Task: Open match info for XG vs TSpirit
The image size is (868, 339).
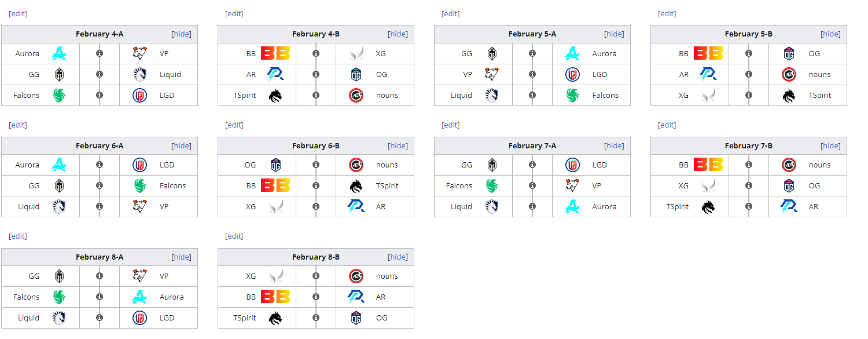Action: [x=749, y=96]
